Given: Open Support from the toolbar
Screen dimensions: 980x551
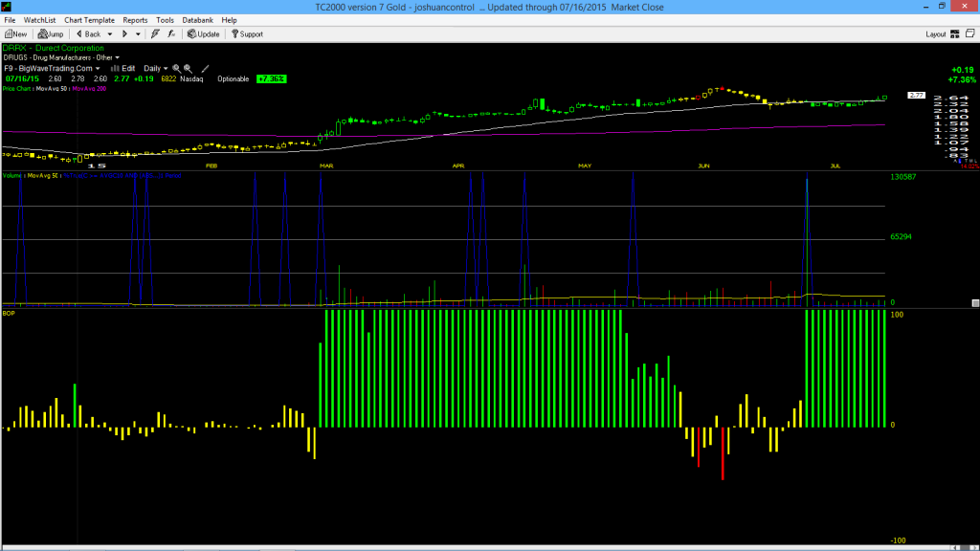Looking at the screenshot, I should click(x=248, y=34).
